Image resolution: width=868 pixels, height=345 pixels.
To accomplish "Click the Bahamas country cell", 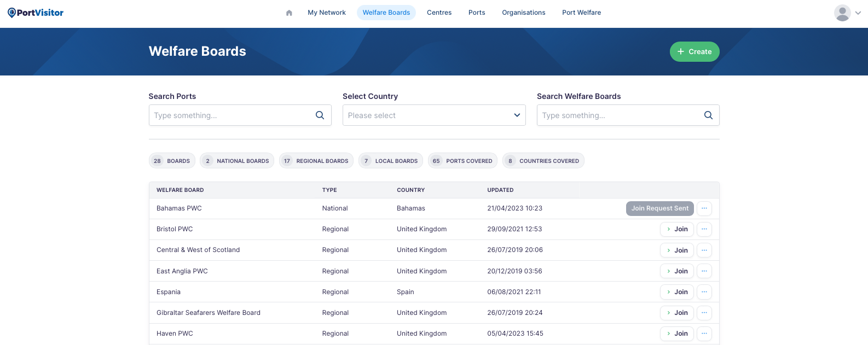I will point(411,208).
